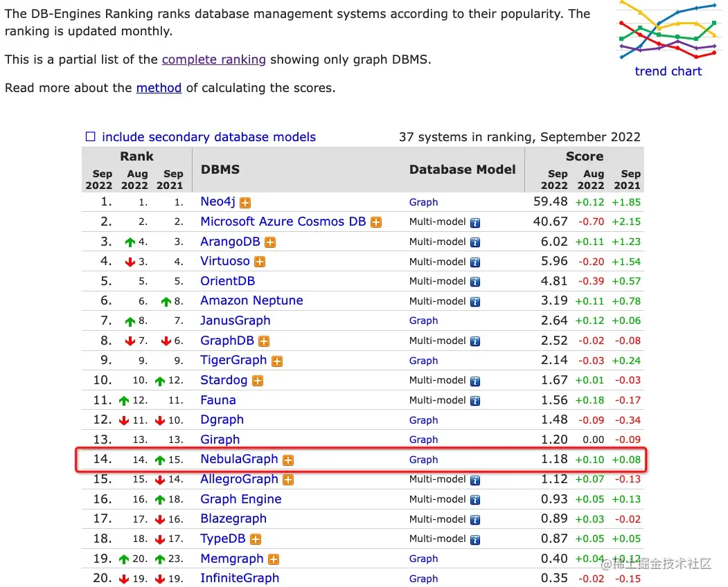Open AllegroGraph link
Screen dimensions: 728x587
(239, 479)
